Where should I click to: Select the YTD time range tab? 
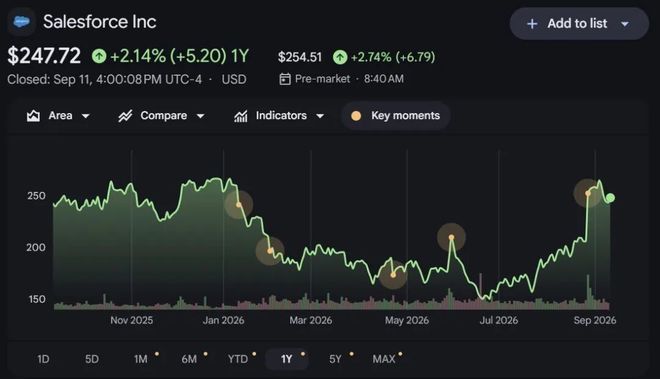238,359
